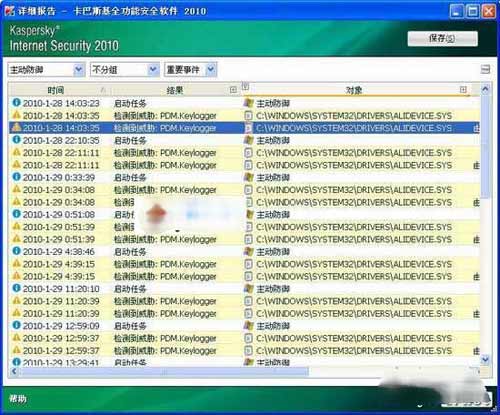
Task: Click the left arrow of the horizontal scrollbar
Action: pyautogui.click(x=14, y=371)
